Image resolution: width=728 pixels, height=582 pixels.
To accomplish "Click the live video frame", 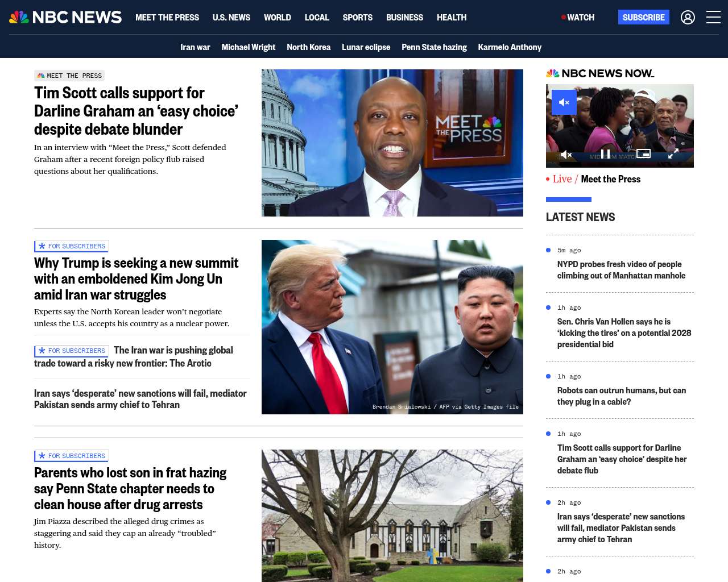I will coord(620,126).
